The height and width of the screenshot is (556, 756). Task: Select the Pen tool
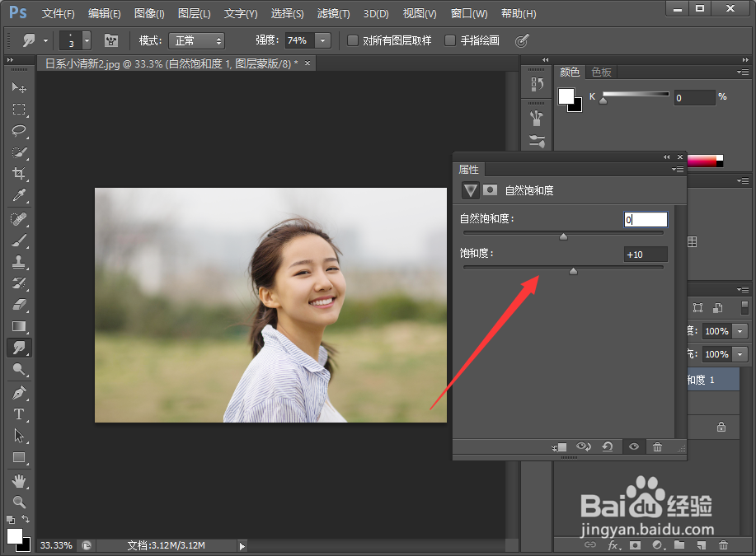(19, 393)
